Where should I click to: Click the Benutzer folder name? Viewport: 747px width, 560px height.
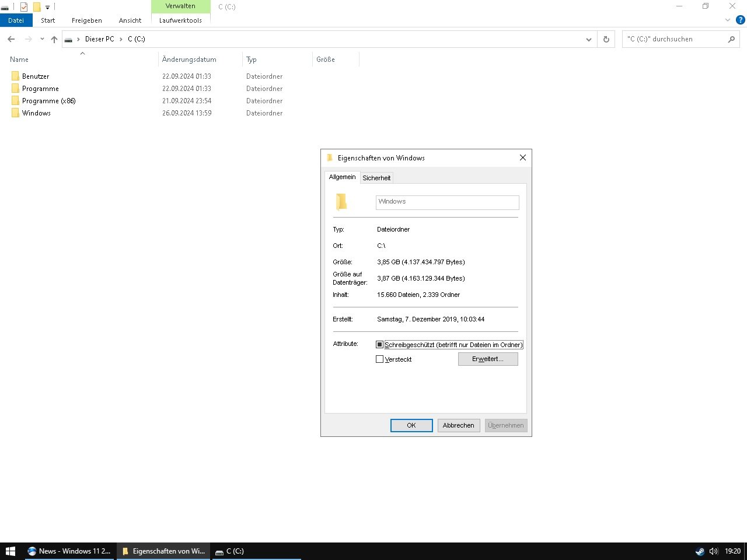36,76
